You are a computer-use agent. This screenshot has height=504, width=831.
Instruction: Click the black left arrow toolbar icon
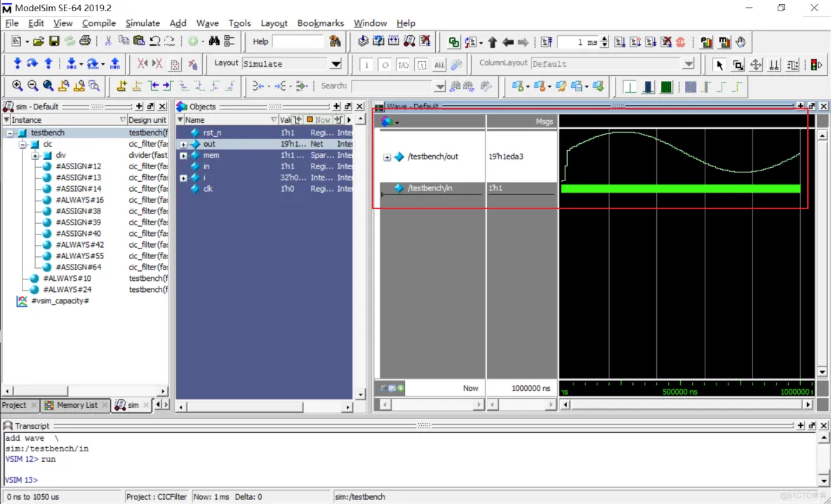[x=507, y=42]
